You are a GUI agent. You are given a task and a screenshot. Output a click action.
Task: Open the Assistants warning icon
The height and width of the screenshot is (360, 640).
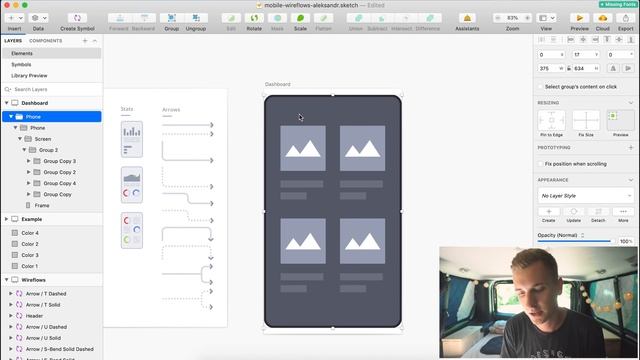[467, 18]
